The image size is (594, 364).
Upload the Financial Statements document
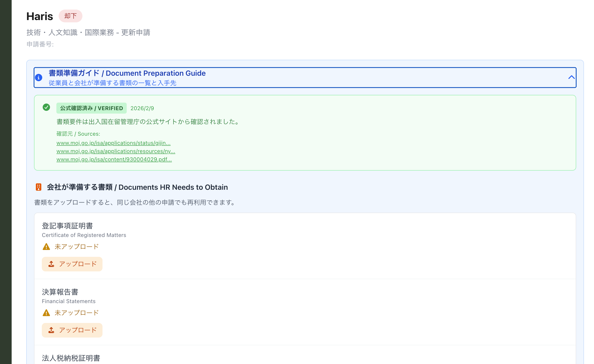(72, 330)
